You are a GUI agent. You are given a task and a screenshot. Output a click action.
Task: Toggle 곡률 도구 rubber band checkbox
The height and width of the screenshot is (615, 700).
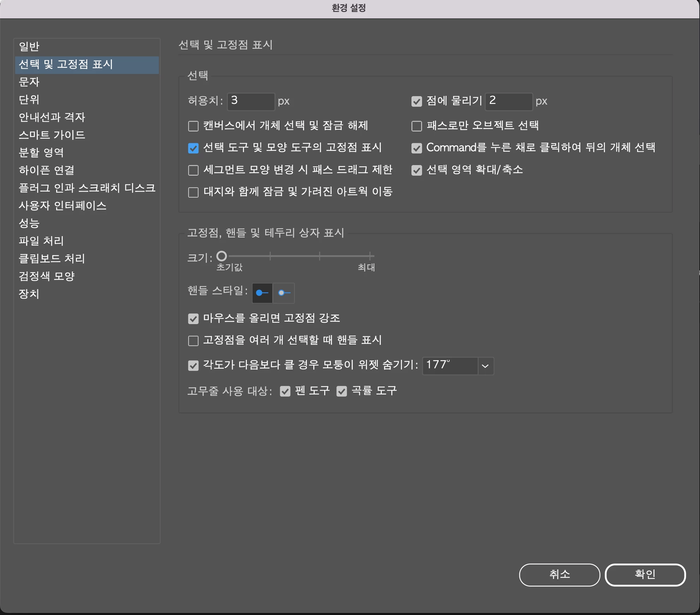pyautogui.click(x=342, y=391)
